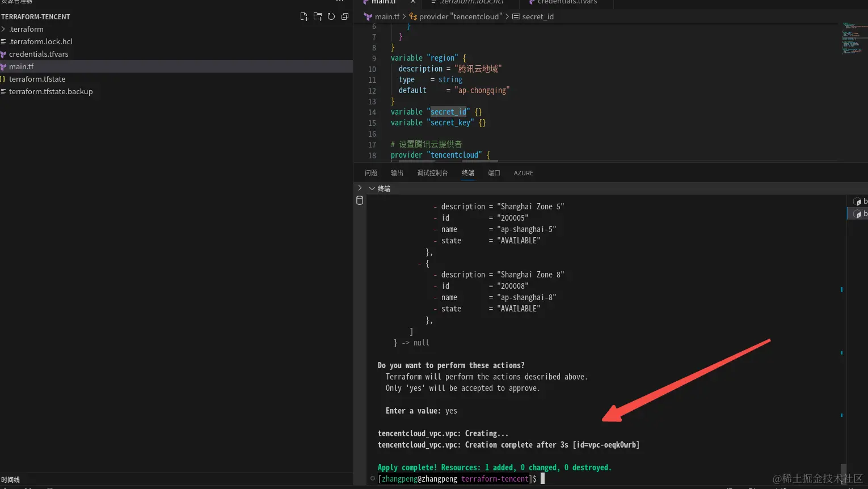The width and height of the screenshot is (868, 489).
Task: Open .terraform.lock.hcl in the file tree
Action: click(x=176, y=41)
